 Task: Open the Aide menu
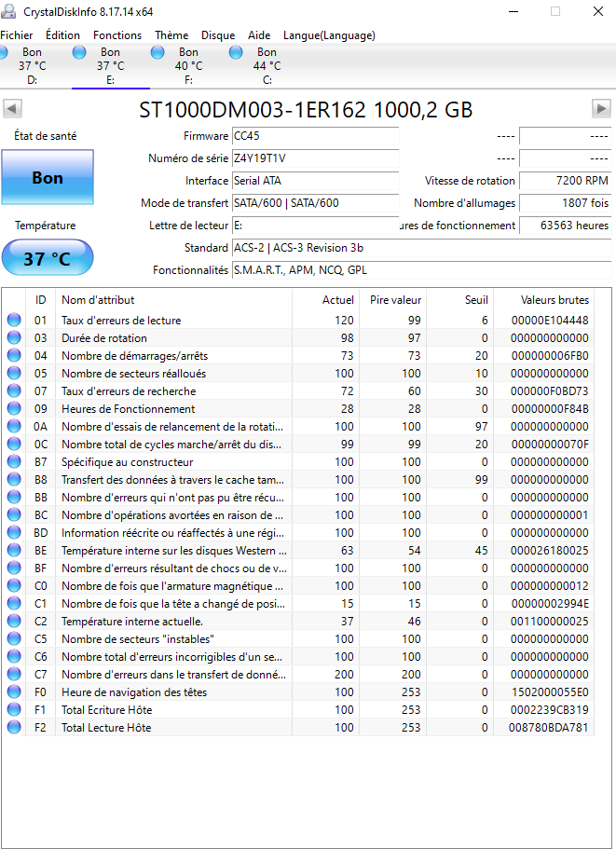259,35
